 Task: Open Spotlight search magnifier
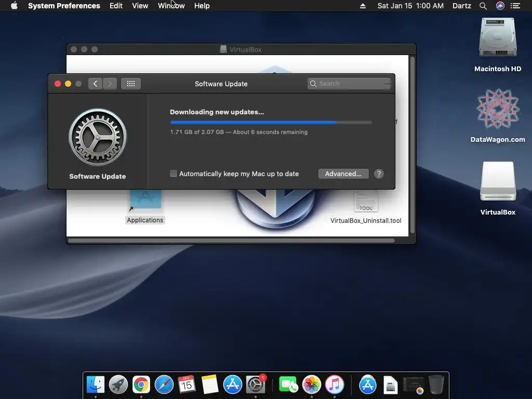pos(483,6)
